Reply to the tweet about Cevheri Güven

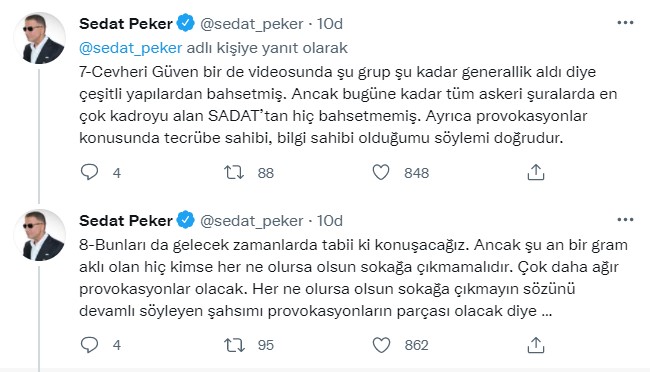coord(89,172)
